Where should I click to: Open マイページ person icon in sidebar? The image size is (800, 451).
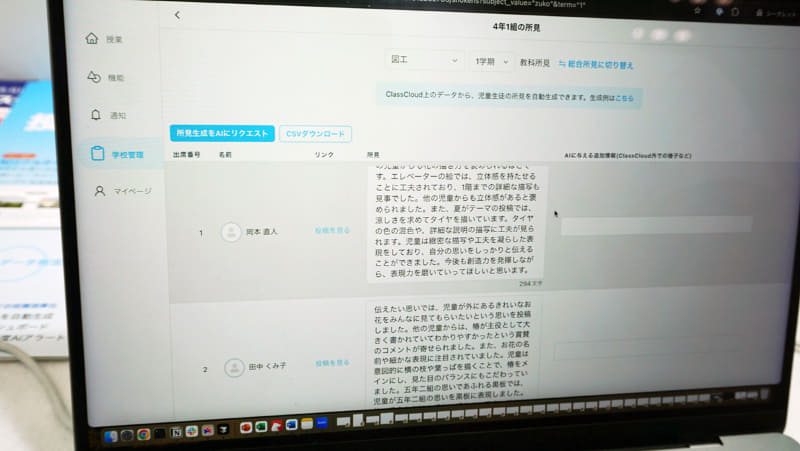coord(99,191)
